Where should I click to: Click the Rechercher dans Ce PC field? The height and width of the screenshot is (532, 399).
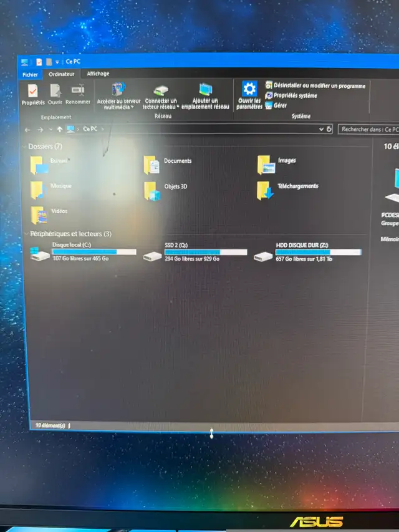369,129
